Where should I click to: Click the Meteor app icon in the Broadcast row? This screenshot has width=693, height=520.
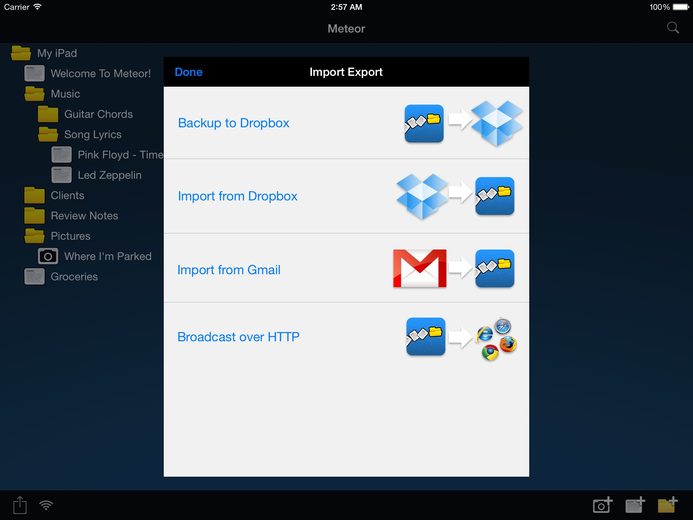(426, 336)
